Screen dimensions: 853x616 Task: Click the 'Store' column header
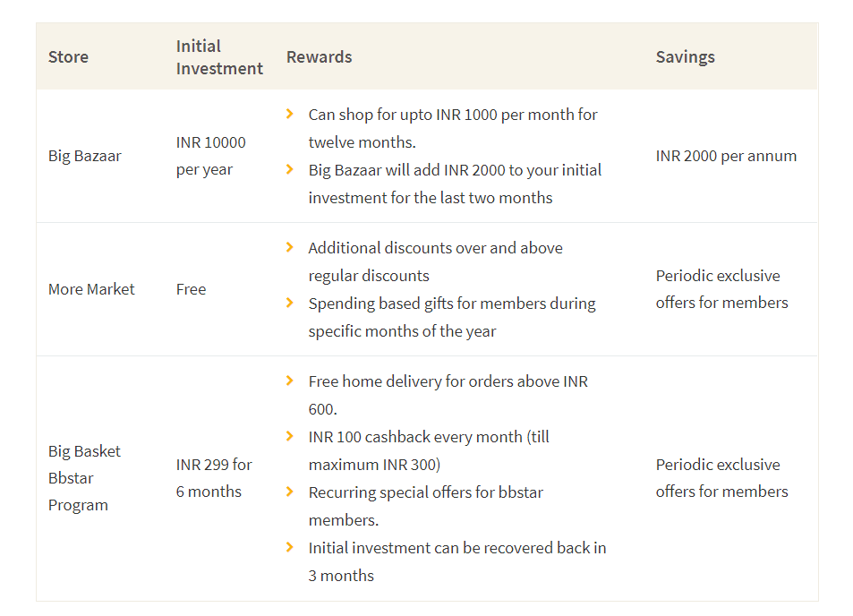[x=69, y=56]
